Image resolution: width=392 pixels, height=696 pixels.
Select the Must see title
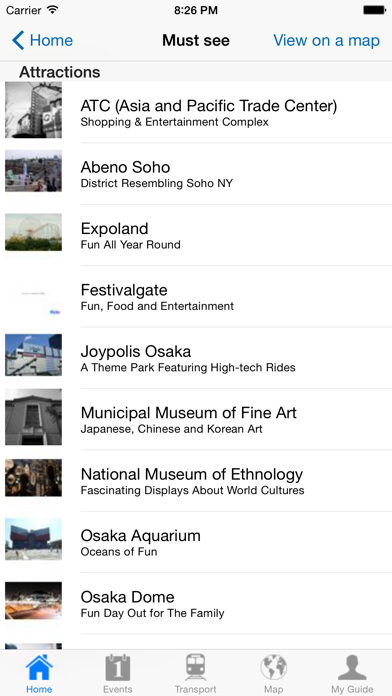196,40
